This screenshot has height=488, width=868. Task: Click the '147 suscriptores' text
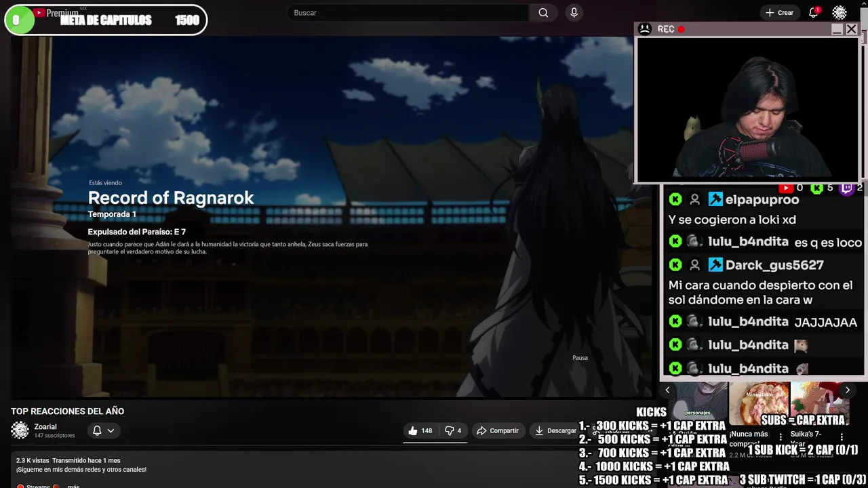pyautogui.click(x=54, y=436)
